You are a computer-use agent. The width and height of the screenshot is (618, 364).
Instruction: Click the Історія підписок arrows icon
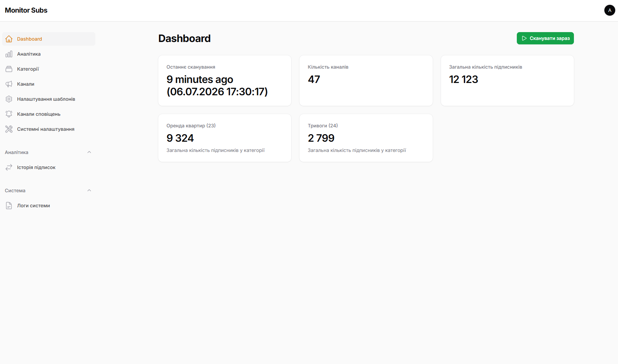[9, 167]
